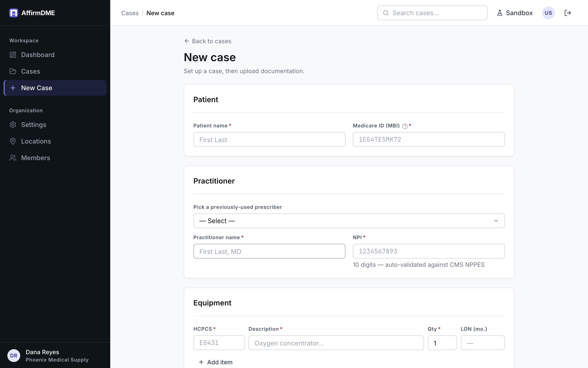Click the Sandbox label in the header
Viewport: 588px width, 368px height.
click(x=519, y=13)
